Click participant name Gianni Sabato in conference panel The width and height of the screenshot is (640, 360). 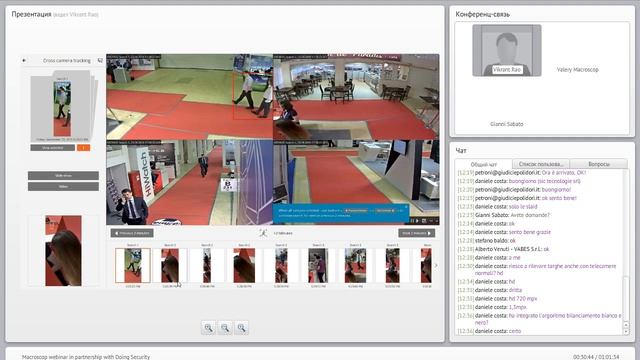(x=507, y=124)
